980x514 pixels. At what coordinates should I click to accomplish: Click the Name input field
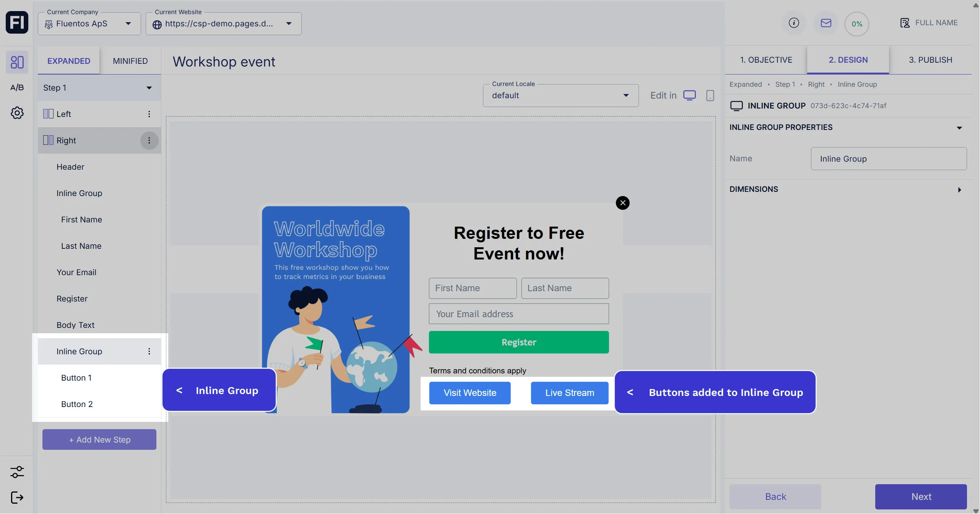[888, 159]
